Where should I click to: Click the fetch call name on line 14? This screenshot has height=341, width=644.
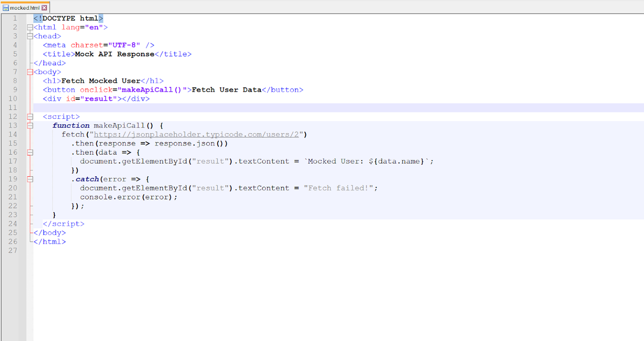[x=73, y=134]
